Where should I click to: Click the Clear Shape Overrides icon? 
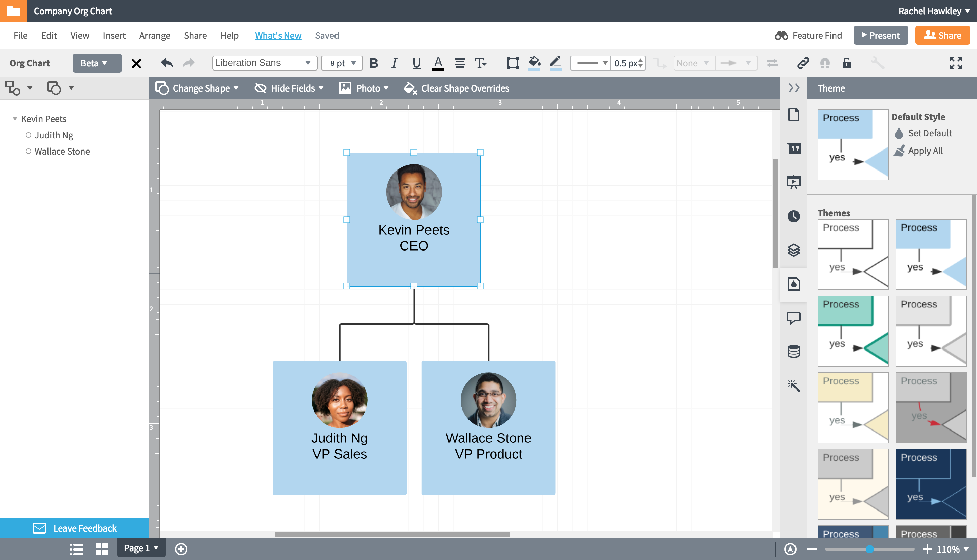coord(410,88)
